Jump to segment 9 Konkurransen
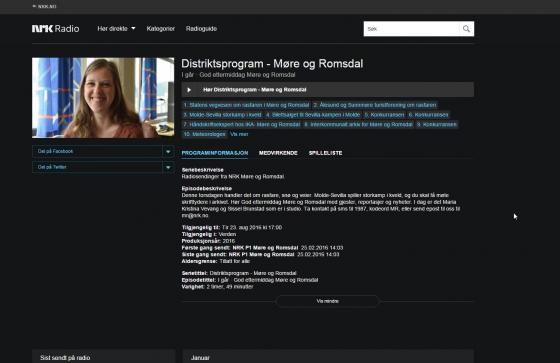 [436, 124]
